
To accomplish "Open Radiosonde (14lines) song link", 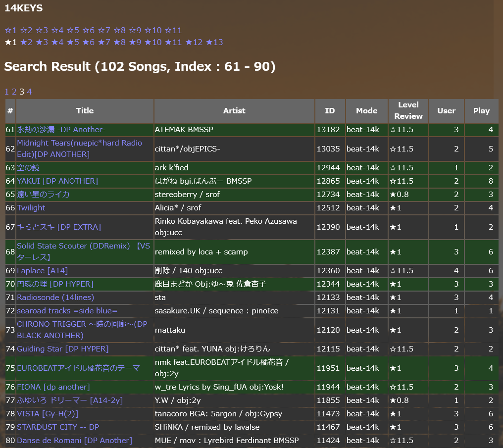I will [55, 298].
